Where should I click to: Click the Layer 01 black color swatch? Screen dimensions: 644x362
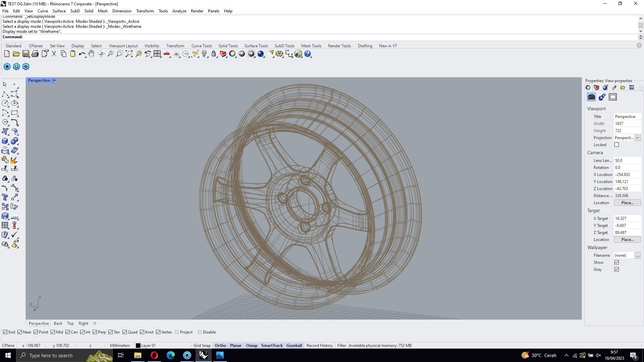pos(138,346)
